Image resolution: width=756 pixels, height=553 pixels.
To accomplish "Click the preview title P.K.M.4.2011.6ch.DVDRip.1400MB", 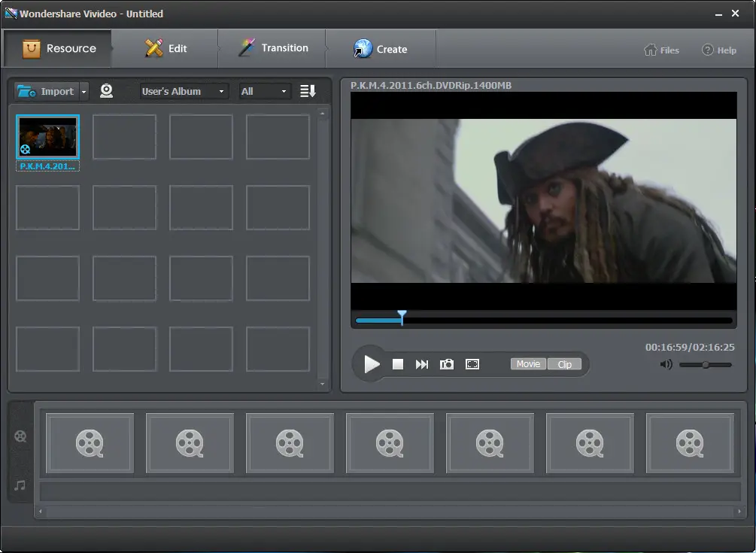I will [431, 85].
